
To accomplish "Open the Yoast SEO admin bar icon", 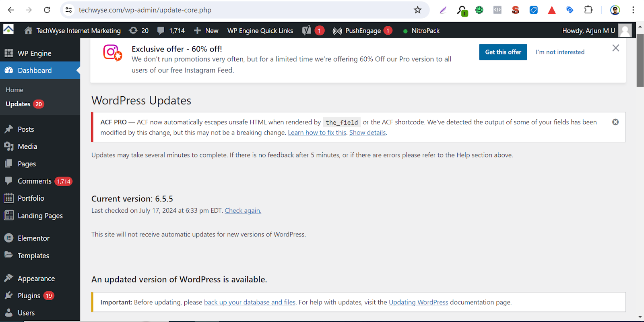I will [307, 31].
